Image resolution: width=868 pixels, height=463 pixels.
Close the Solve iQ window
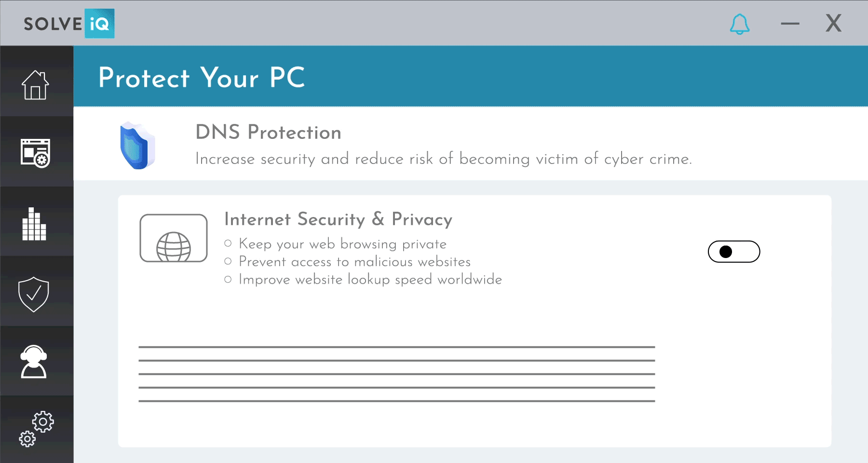(834, 23)
